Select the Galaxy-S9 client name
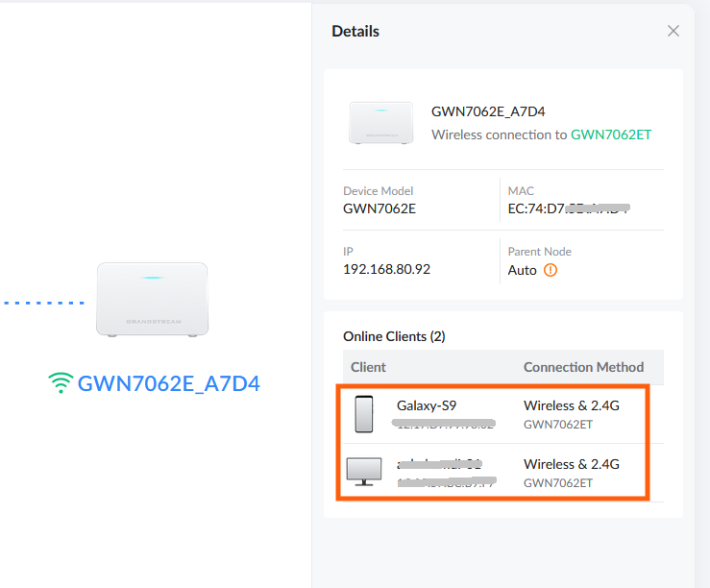Viewport: 710px width, 588px height. (427, 405)
